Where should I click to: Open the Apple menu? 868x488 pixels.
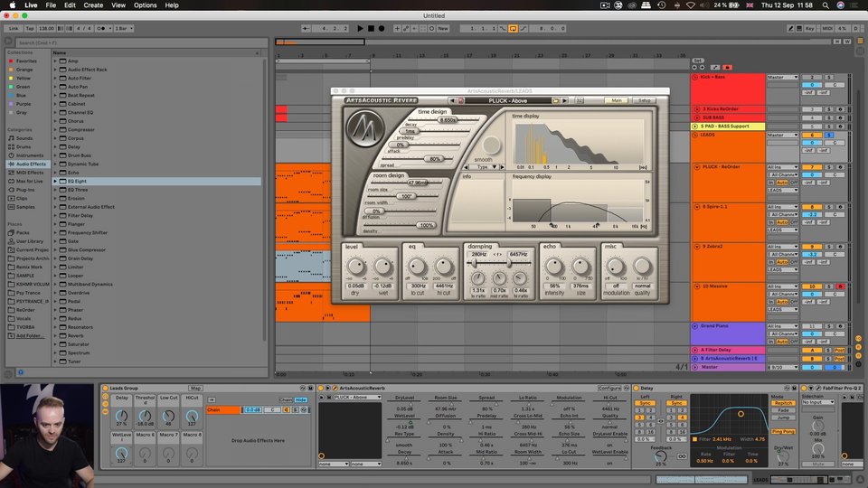(x=12, y=5)
